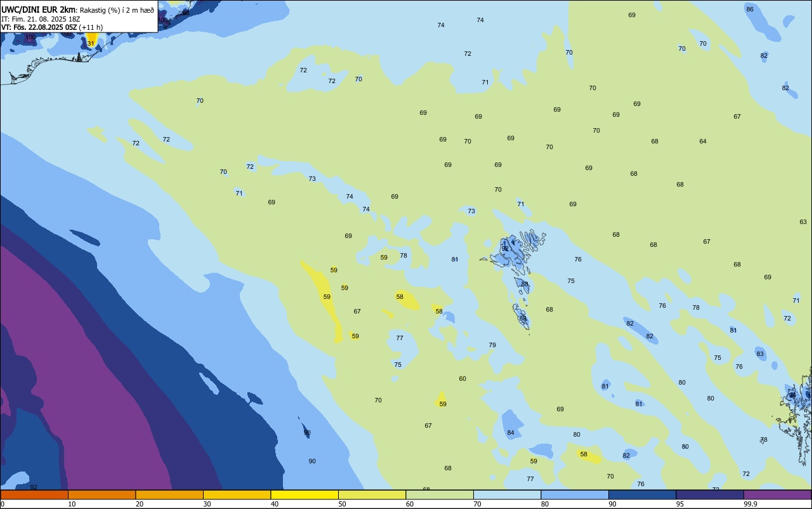
Task: Click the "(+11 h)" forecast offset text
Action: point(91,27)
